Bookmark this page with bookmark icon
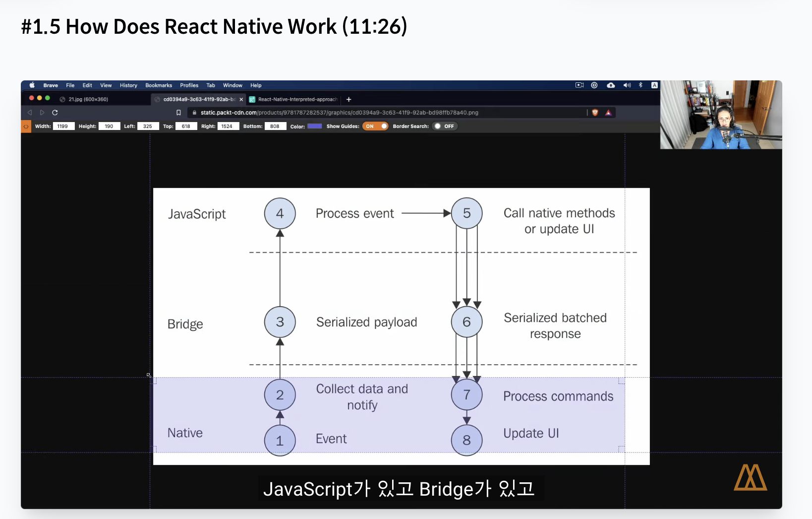The width and height of the screenshot is (812, 519). (178, 113)
